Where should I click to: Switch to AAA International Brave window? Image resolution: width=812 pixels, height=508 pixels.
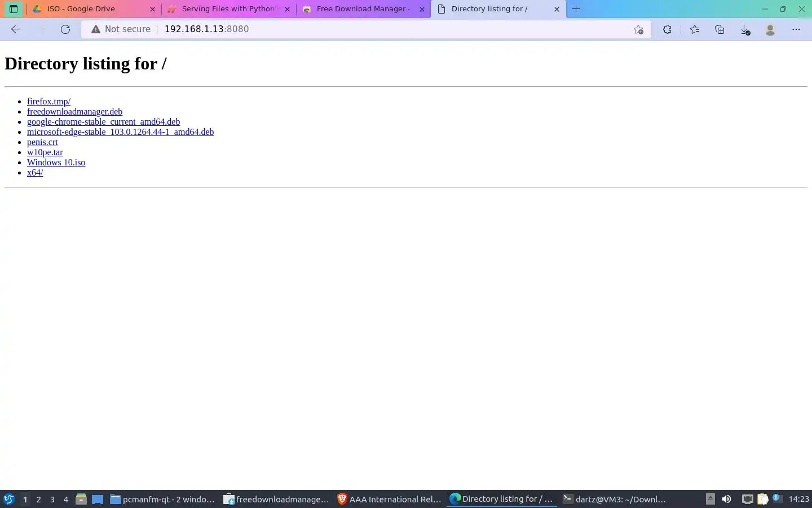coord(389,499)
